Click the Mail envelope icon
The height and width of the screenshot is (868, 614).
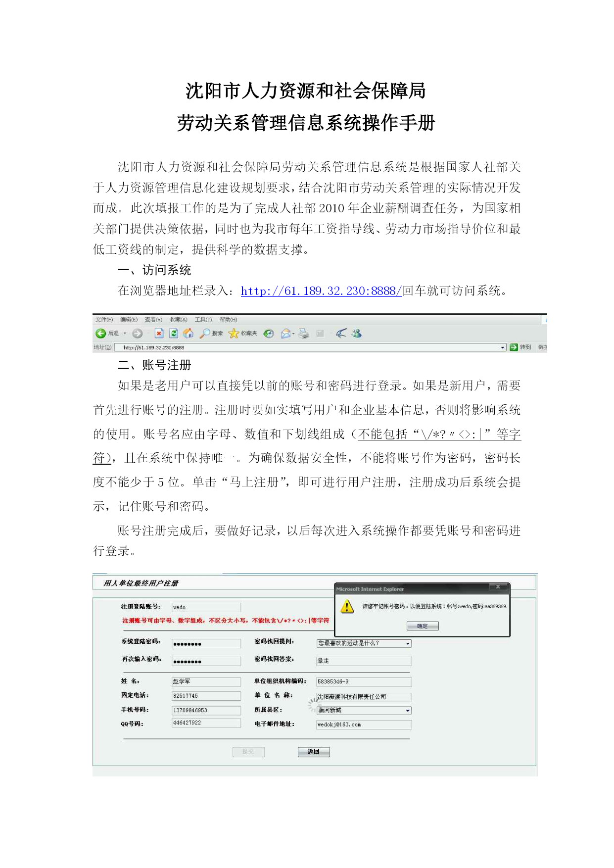click(x=285, y=334)
